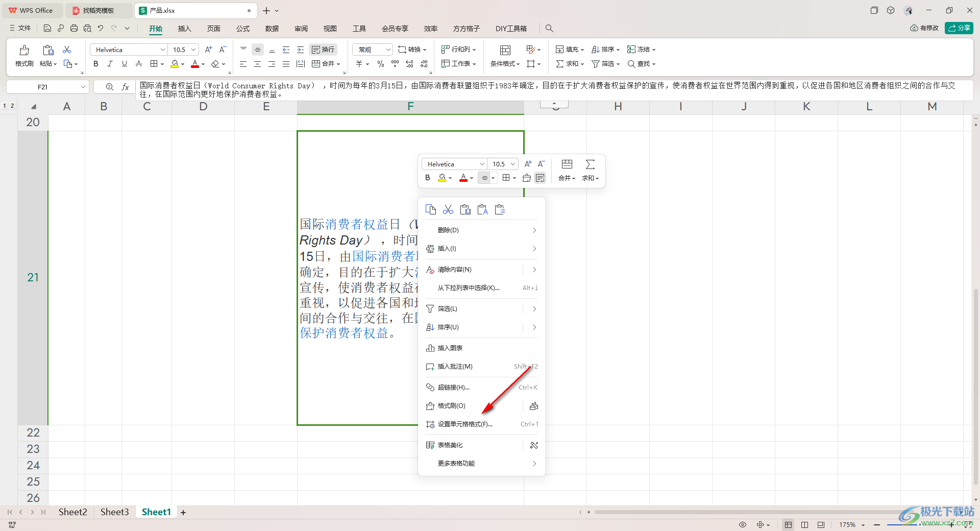This screenshot has height=531, width=980.
Task: Open the ribbon's Helvetica font name dropdown
Action: coord(163,50)
